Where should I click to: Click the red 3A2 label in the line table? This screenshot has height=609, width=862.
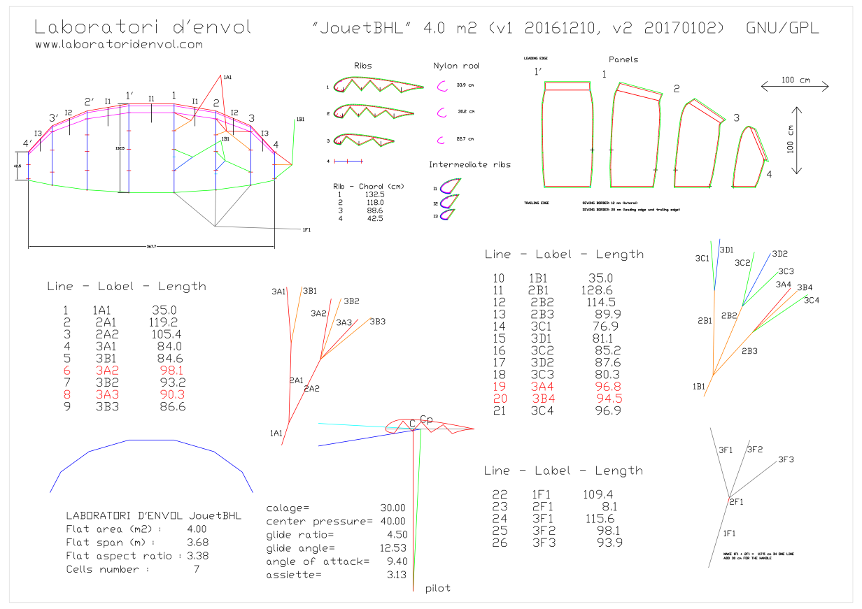click(x=107, y=371)
